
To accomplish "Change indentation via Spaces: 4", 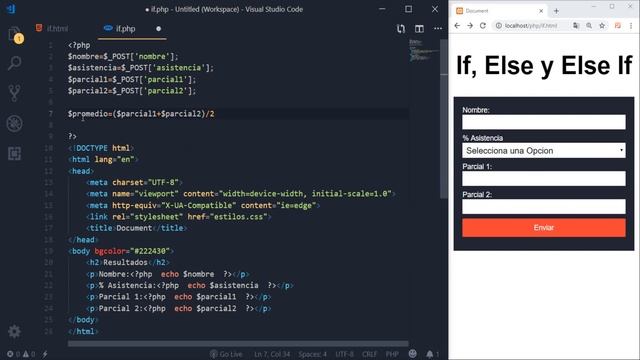I will click(x=313, y=354).
